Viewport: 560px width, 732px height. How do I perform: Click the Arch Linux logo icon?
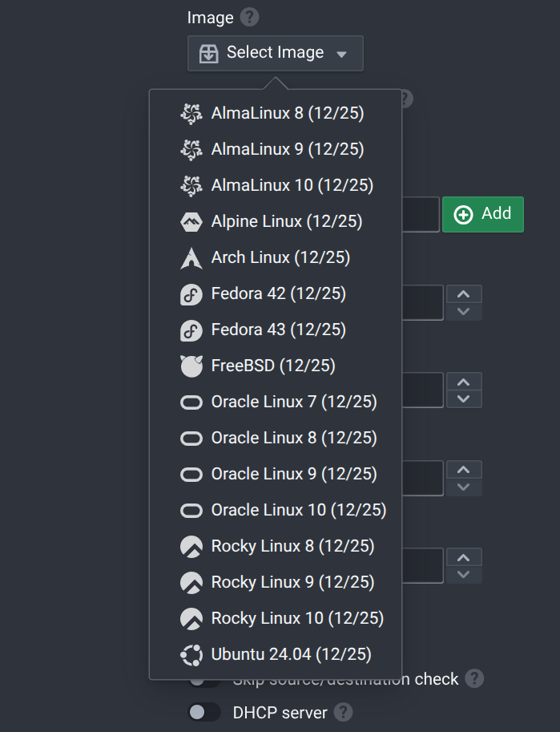coord(191,258)
